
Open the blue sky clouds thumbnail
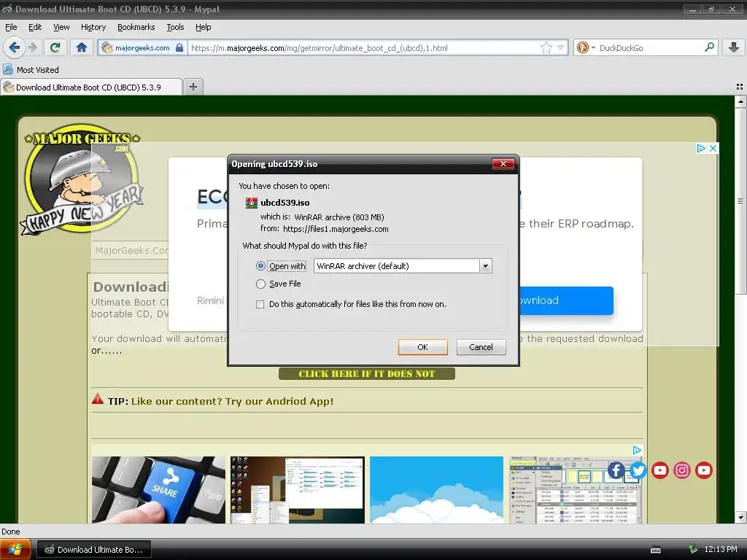pos(436,489)
